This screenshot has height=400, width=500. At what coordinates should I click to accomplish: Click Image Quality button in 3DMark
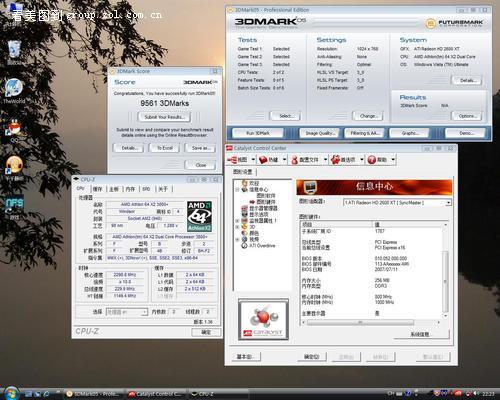(x=319, y=133)
